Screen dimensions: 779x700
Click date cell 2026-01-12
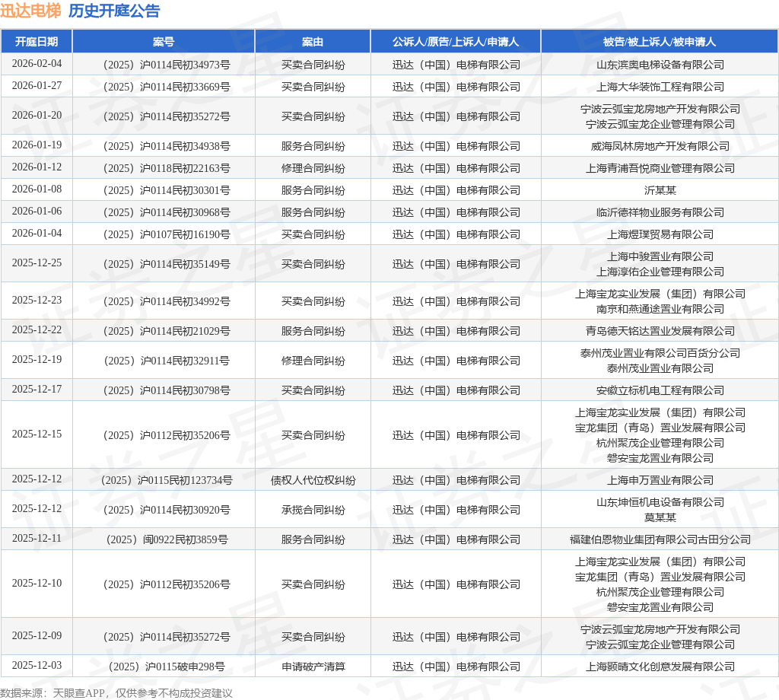[37, 167]
